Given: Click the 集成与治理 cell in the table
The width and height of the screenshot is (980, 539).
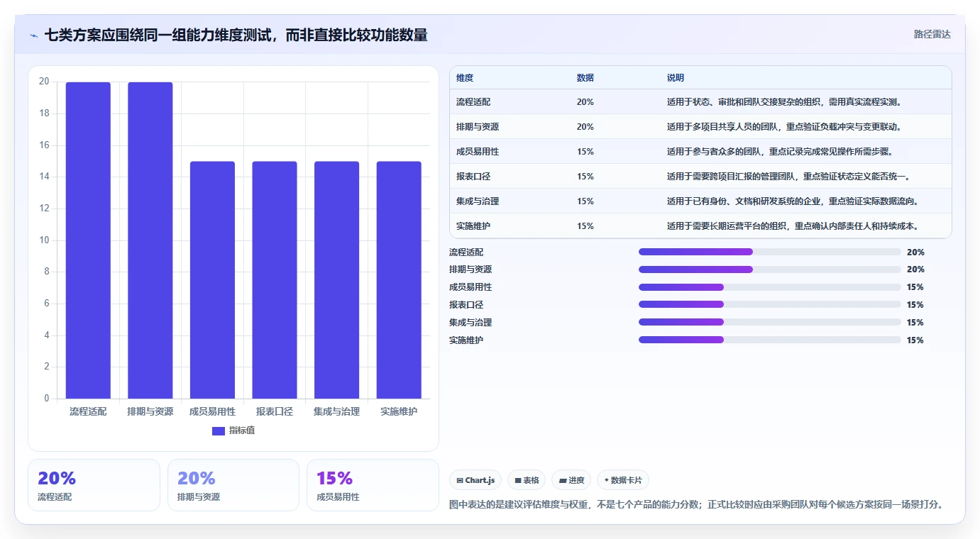Looking at the screenshot, I should pos(478,201).
